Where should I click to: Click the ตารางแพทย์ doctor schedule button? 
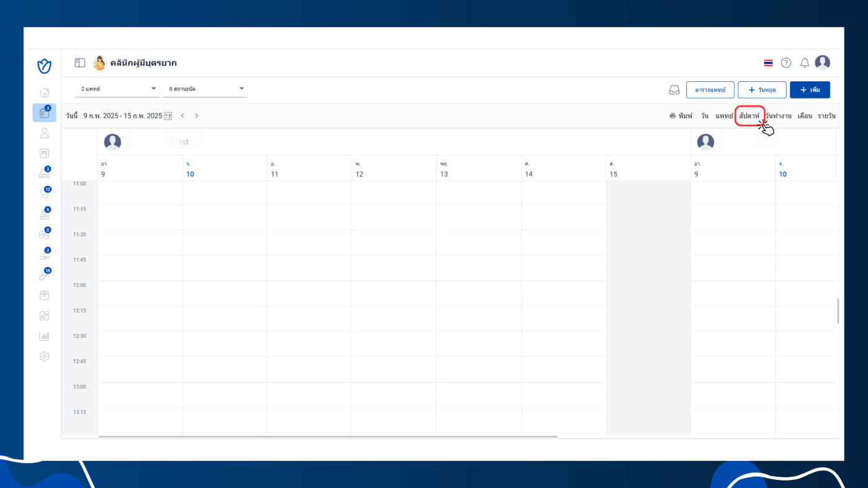pyautogui.click(x=711, y=90)
